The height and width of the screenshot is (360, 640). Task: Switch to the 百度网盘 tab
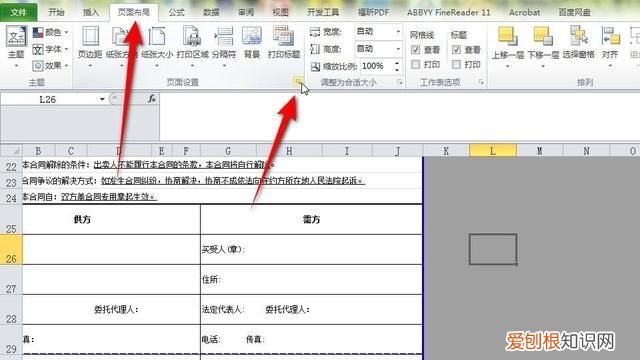tap(575, 12)
